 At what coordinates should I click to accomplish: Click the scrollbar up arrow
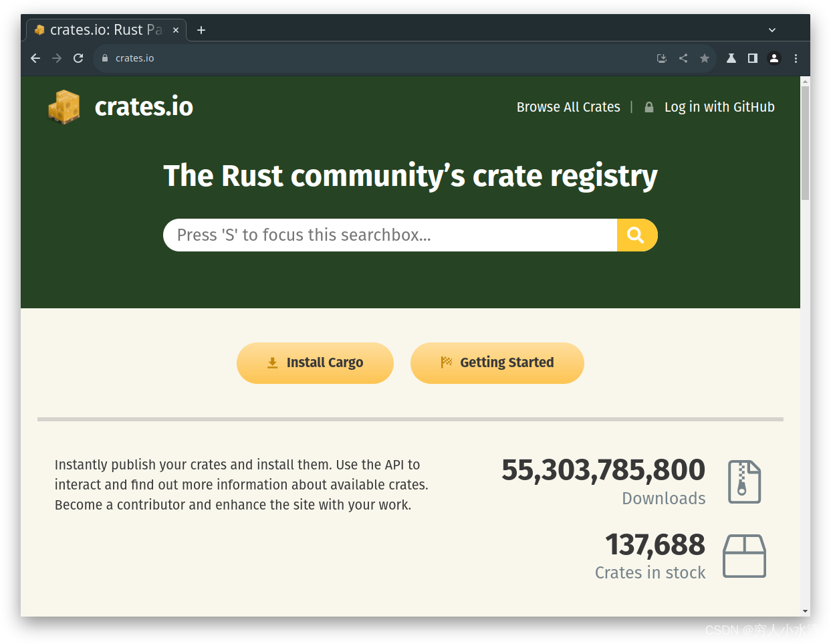pyautogui.click(x=805, y=82)
